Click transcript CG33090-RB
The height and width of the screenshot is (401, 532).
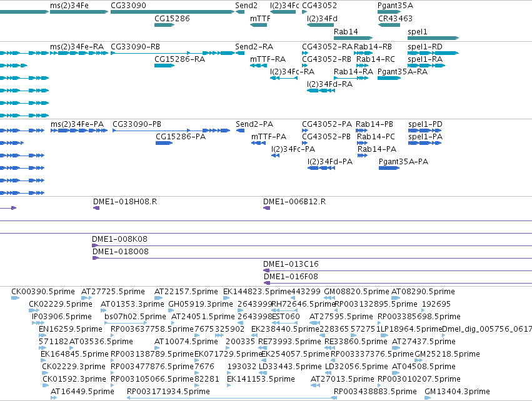pyautogui.click(x=136, y=47)
